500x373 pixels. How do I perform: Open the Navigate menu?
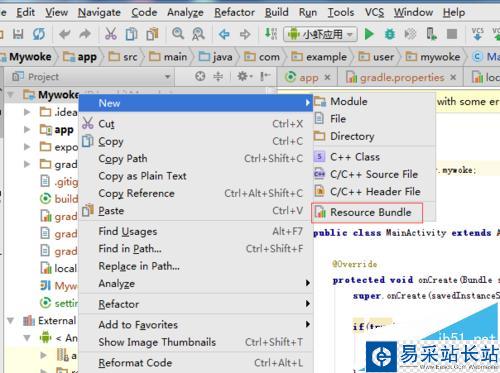pyautogui.click(x=99, y=12)
